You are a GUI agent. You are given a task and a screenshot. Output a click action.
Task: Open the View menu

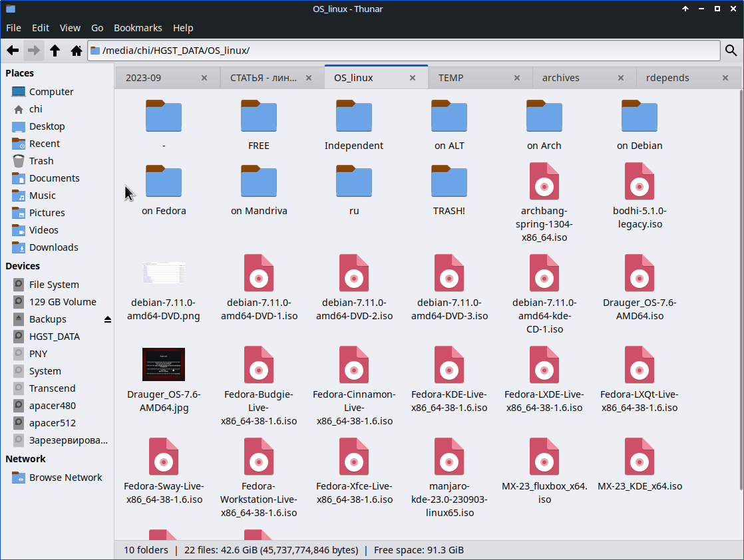coord(70,28)
